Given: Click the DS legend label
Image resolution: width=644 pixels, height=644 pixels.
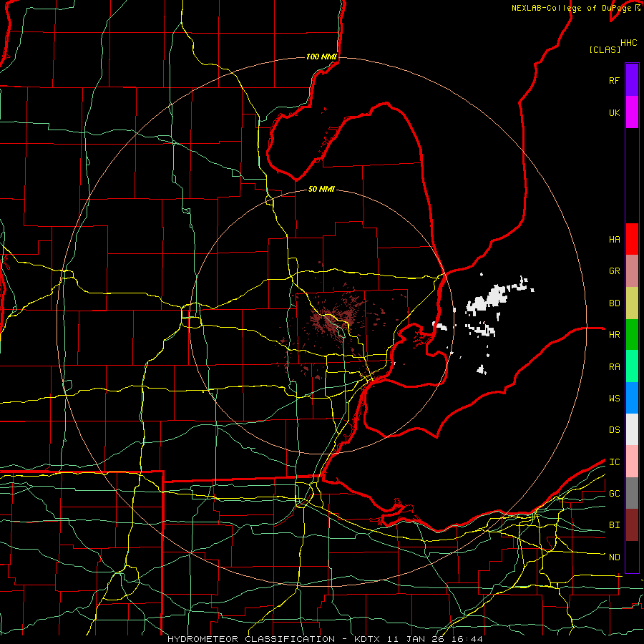Looking at the screenshot, I should [614, 430].
